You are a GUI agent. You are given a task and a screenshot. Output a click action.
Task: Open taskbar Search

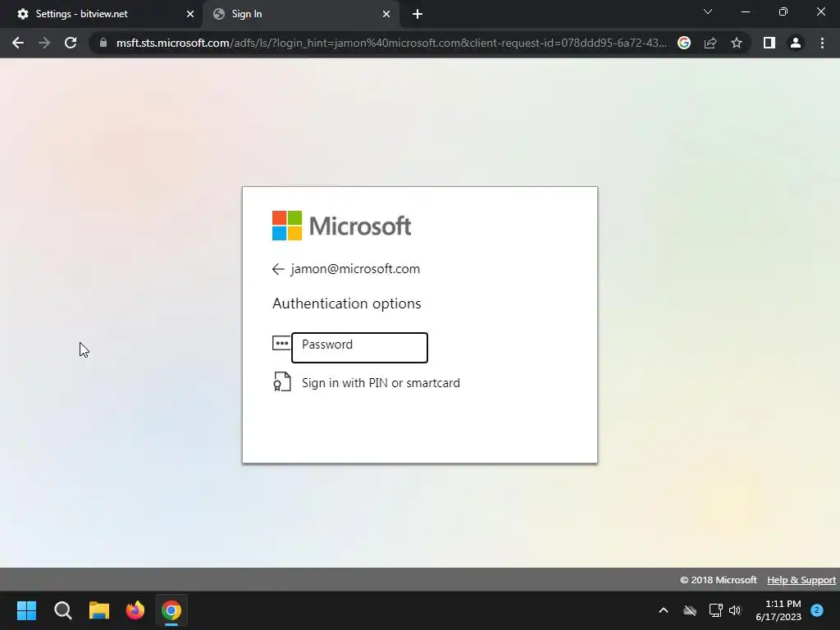[x=62, y=610]
